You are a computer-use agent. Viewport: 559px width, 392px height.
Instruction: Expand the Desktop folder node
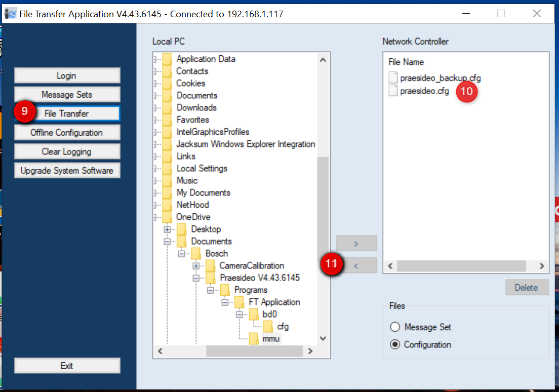click(167, 229)
